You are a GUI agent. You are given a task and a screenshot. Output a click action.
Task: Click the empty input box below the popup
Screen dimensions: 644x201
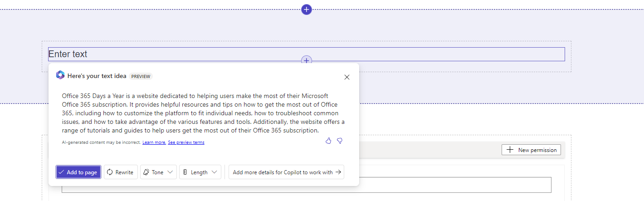[454, 185]
